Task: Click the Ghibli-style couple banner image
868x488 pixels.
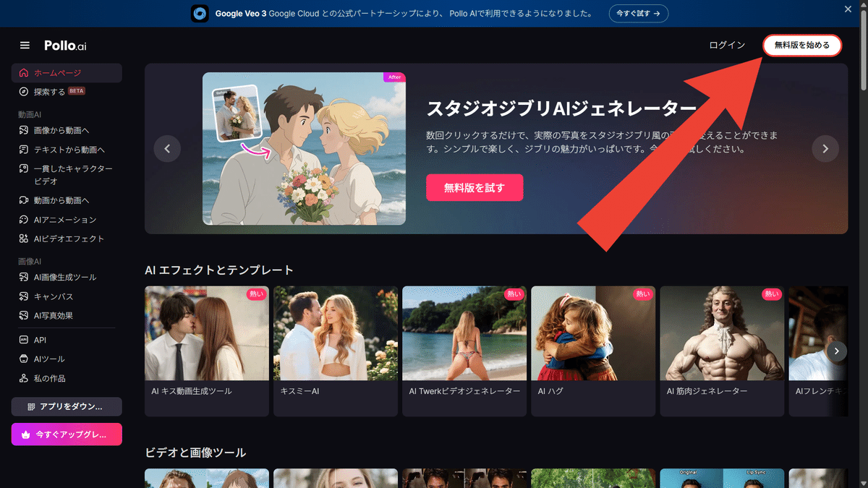Action: click(304, 149)
